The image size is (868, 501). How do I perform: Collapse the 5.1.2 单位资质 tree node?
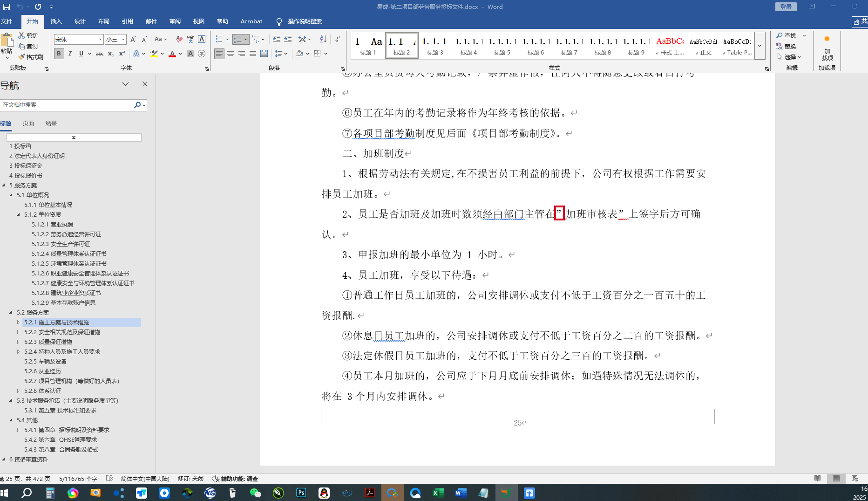click(x=19, y=215)
